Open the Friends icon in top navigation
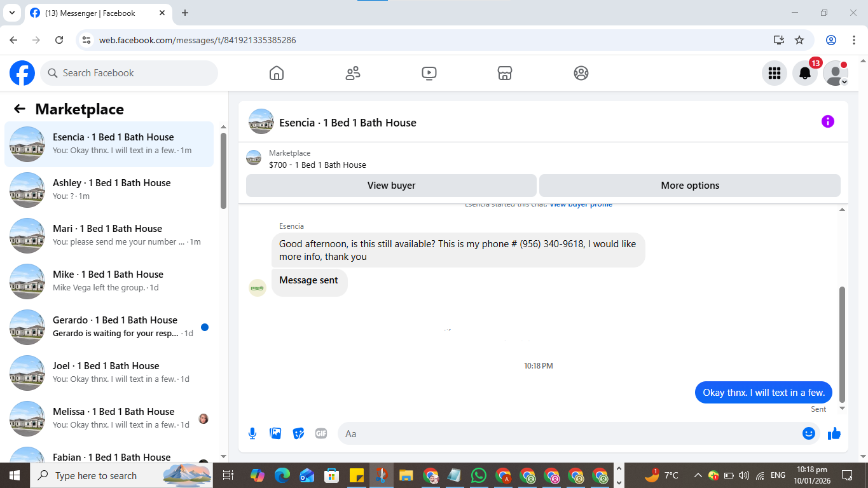 [x=353, y=73]
